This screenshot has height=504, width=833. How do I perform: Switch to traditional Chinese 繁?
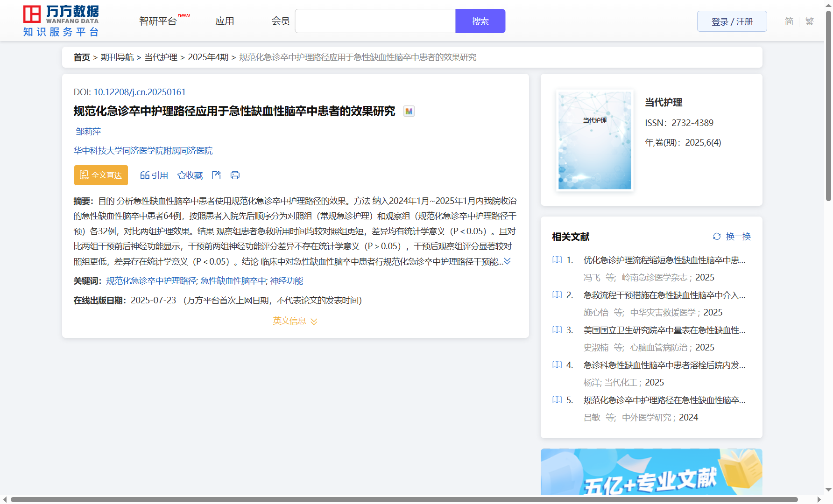tap(810, 21)
